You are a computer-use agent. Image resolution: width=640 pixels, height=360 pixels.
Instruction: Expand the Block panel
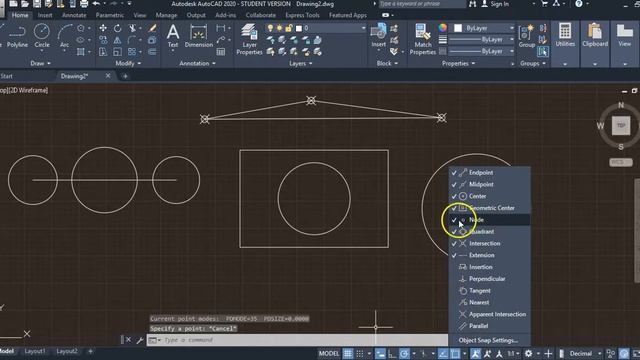click(387, 63)
